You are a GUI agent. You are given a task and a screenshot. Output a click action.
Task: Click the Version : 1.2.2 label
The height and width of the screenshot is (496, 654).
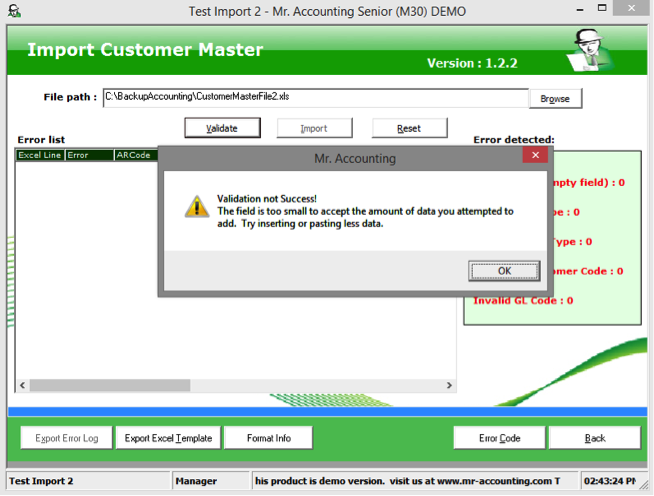tap(472, 63)
